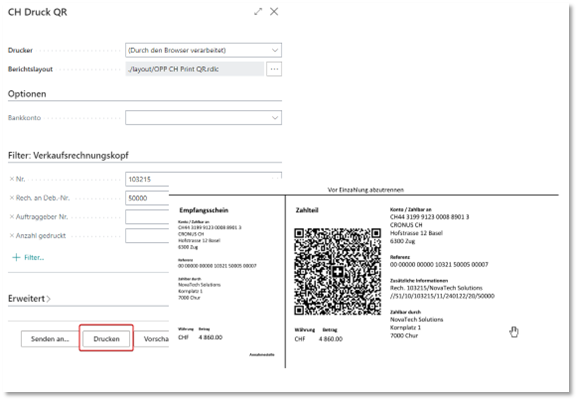The image size is (578, 401).
Task: Click the Nr. filter field 103215
Action: click(203, 179)
